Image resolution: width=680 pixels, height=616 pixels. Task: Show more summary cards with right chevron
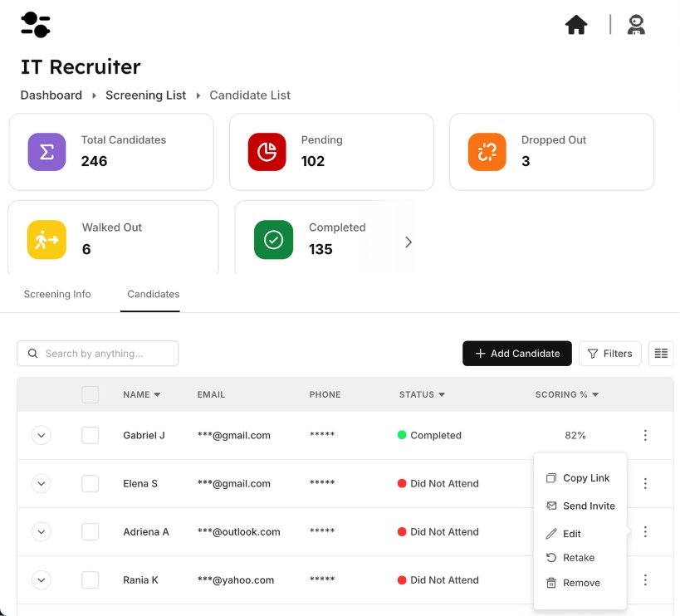tap(408, 242)
